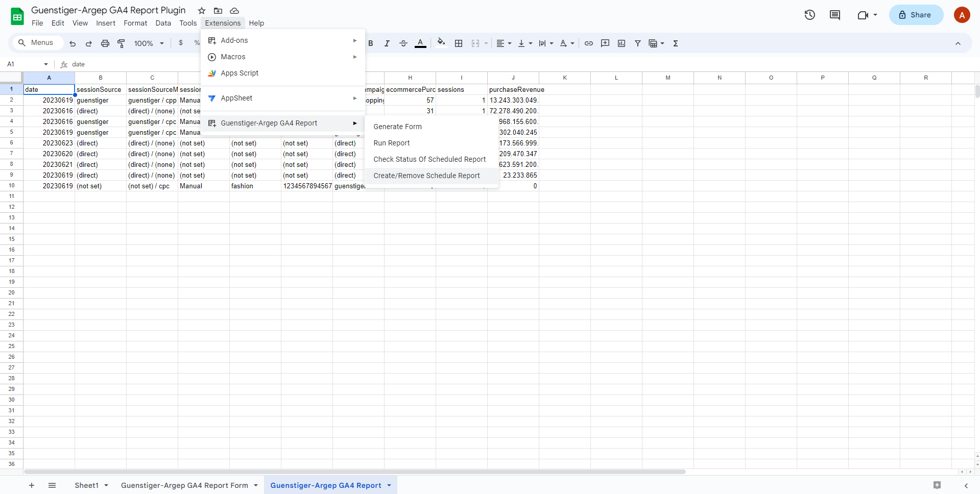Star the document
Viewport: 980px width, 494px height.
click(202, 11)
